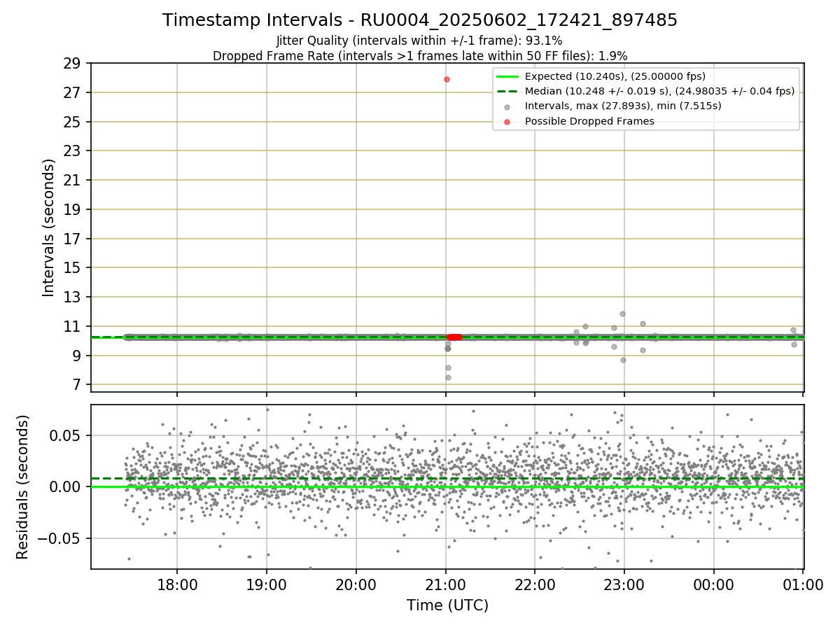
Task: Click the '21' tick on the intervals axis
Action: click(72, 181)
